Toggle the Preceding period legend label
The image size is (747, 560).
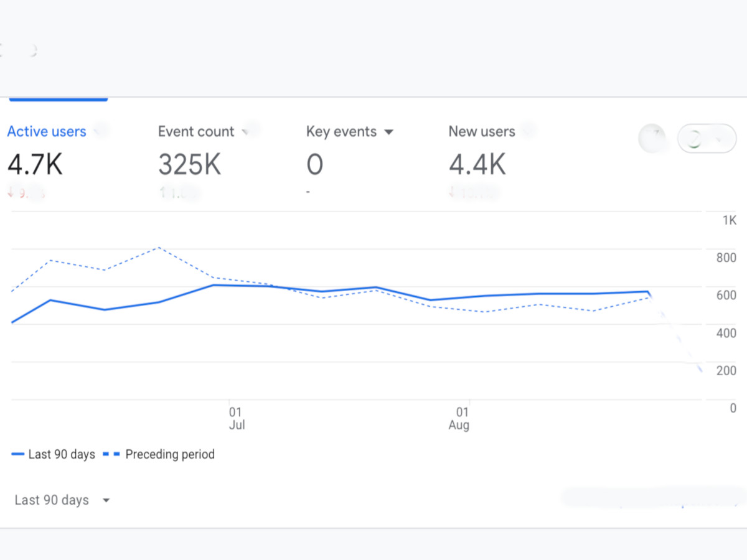(169, 455)
